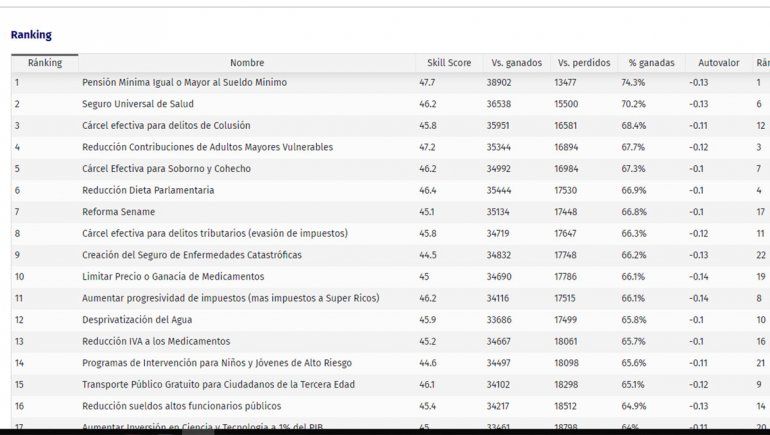This screenshot has width=770, height=435.
Task: Sort by the Nombre column header
Action: click(247, 63)
